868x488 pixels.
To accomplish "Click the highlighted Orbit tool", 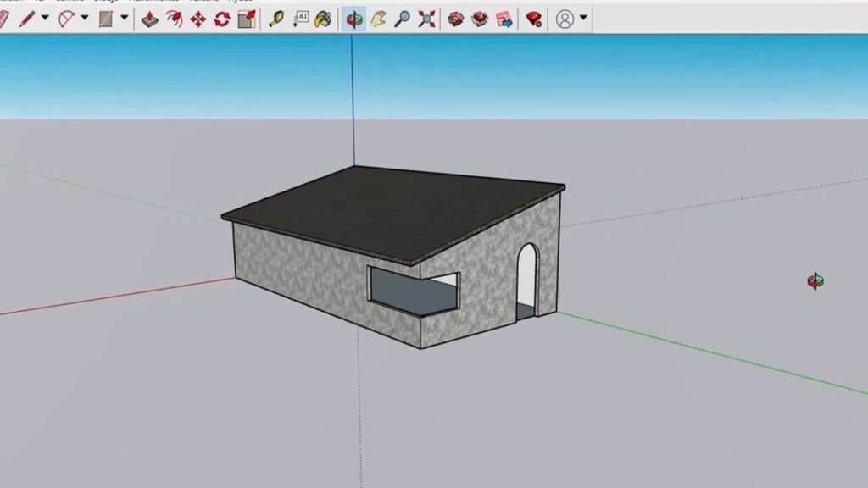I will [353, 19].
